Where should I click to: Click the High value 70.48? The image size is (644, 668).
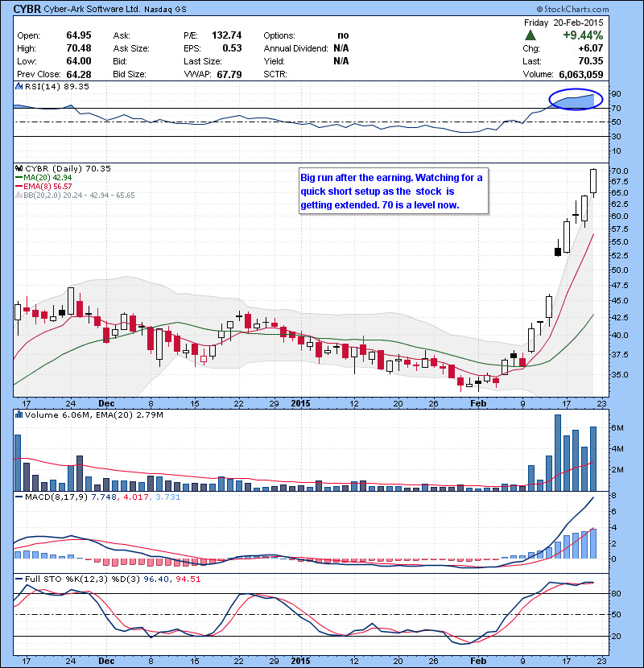[79, 48]
